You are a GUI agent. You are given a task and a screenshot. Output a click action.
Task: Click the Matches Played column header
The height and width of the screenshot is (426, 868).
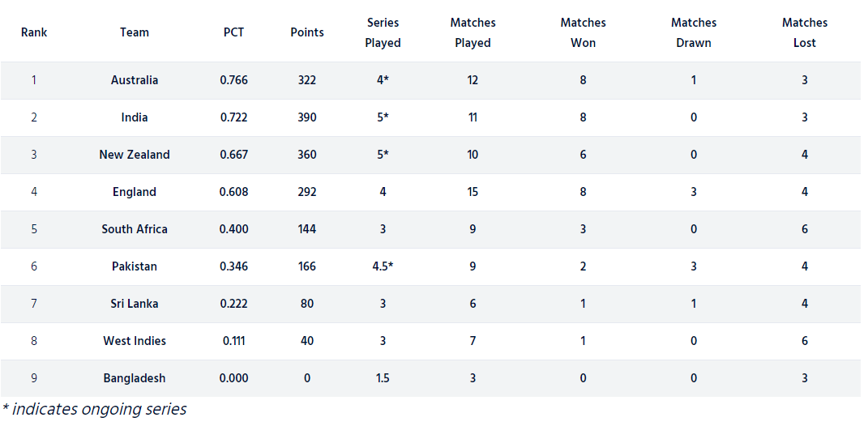coord(472,32)
